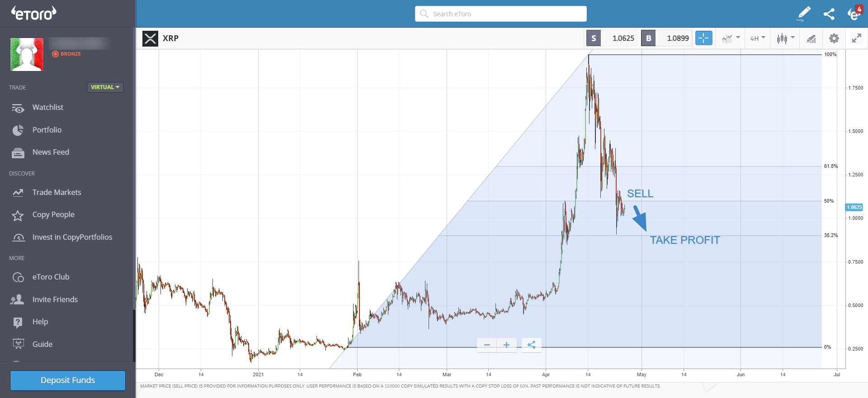Click the Trade Markets chart icon
The height and width of the screenshot is (398, 868).
pyautogui.click(x=18, y=193)
